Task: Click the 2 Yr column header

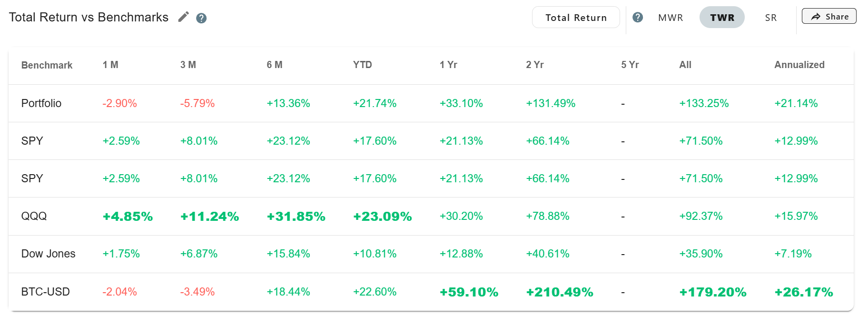Action: coord(534,65)
